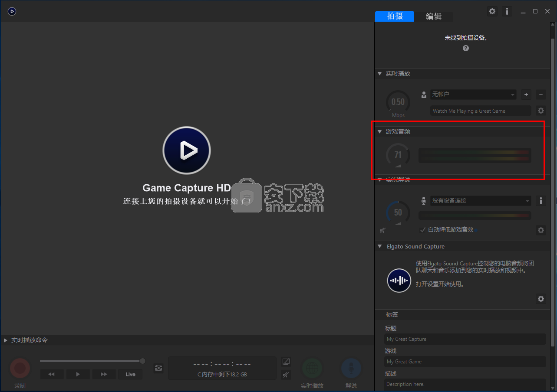Viewport: 557px width, 392px height.
Task: Click the stream title field Watch Me Playing
Action: 481,111
